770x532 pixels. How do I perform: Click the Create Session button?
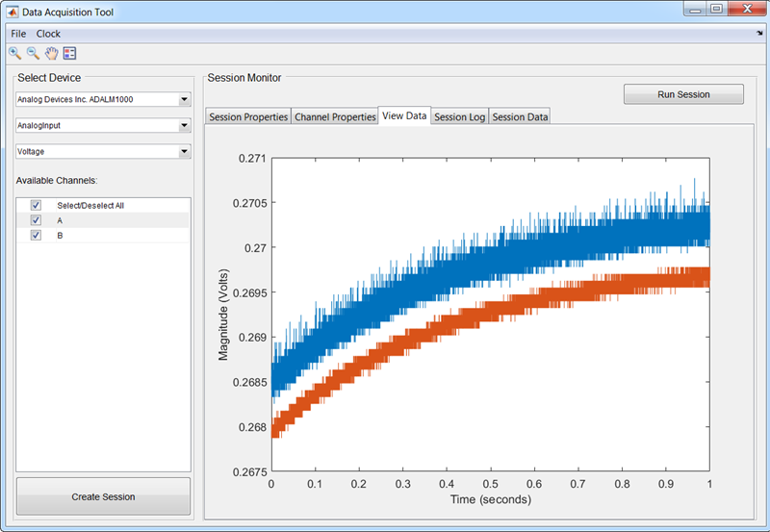coord(103,496)
